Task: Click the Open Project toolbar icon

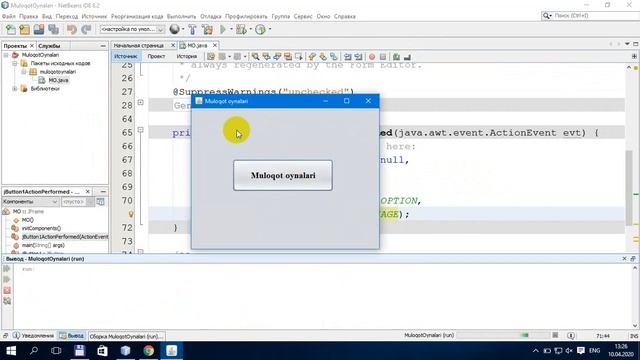Action: tap(39, 29)
